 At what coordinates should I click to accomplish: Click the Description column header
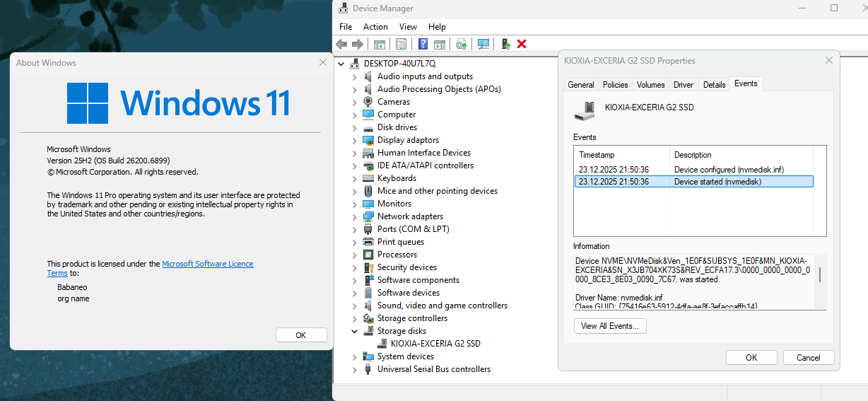click(741, 155)
